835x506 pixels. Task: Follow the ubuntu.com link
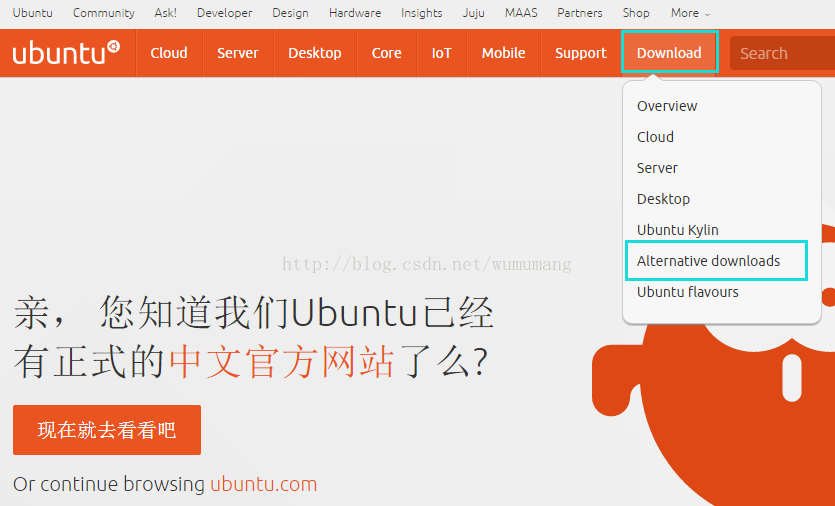pos(264,484)
